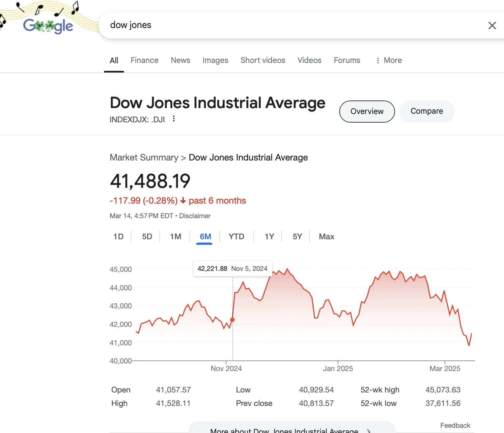Click the dow jones search field
Viewport: 504px width, 433px height.
(x=290, y=25)
